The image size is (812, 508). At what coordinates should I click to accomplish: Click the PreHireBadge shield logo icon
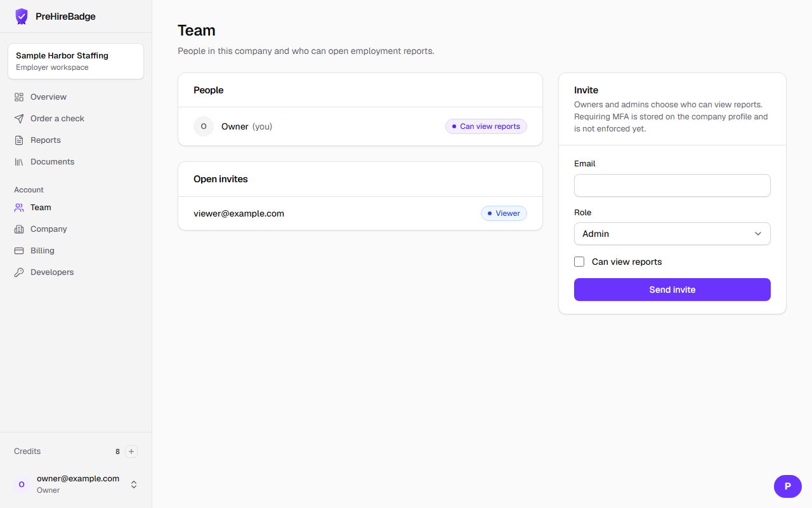[x=22, y=17]
